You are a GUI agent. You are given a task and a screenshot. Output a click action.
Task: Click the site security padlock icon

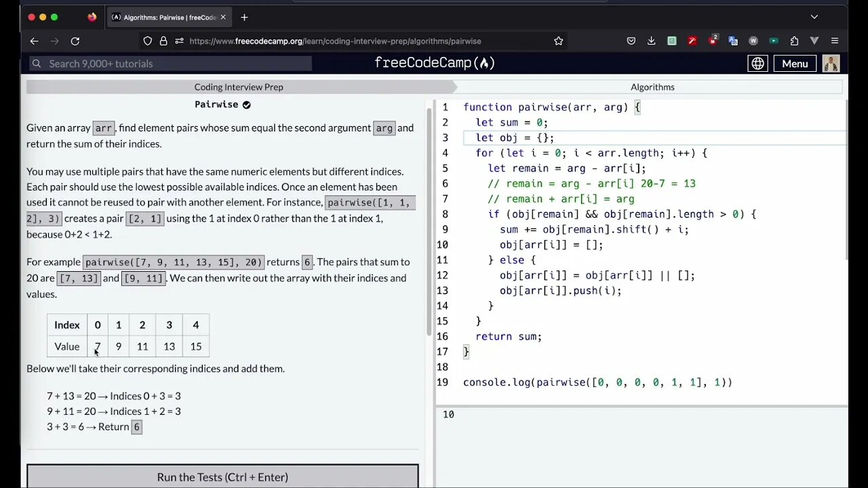click(x=163, y=41)
